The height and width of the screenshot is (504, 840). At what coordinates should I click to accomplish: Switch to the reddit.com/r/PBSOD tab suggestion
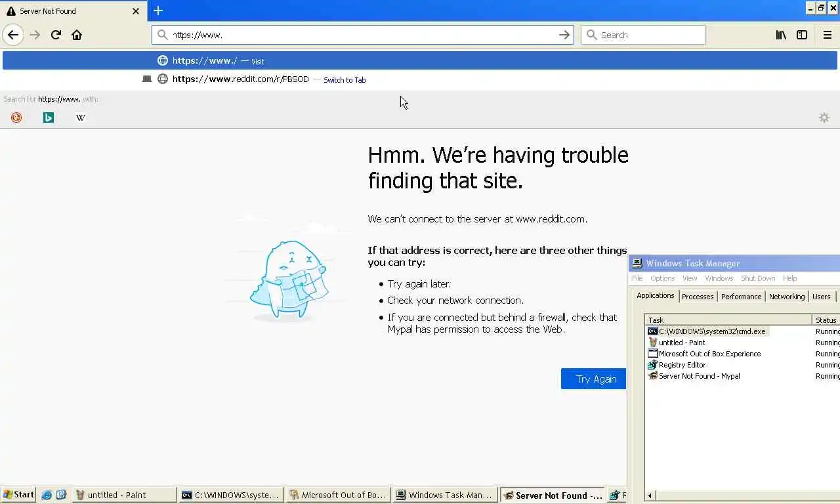coord(420,79)
